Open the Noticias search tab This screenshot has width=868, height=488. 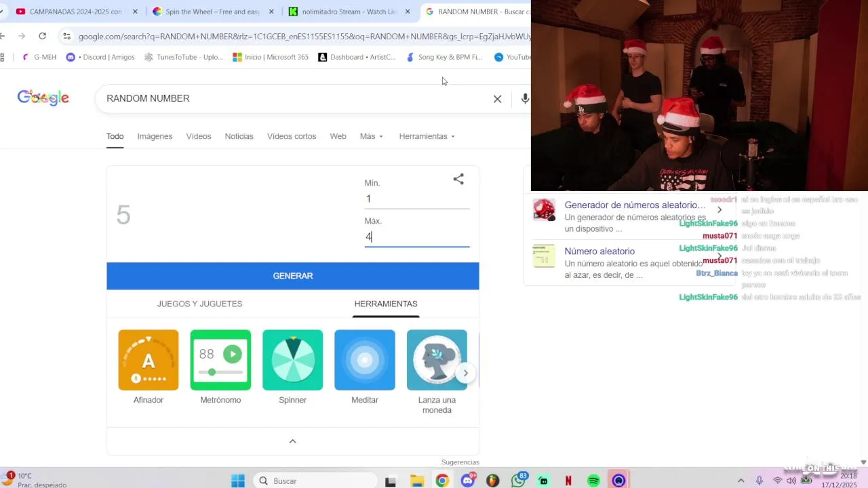tap(239, 136)
